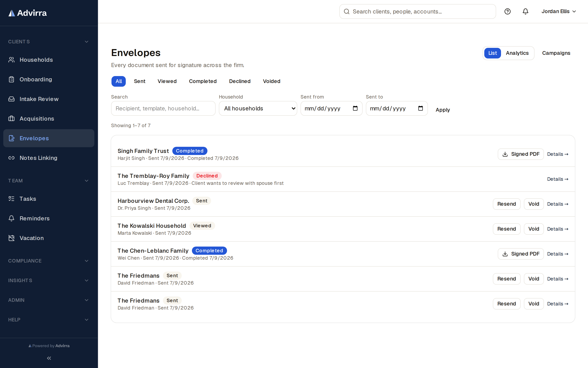Viewport: 588px width, 368px height.
Task: Open Sent from calendar picker icon
Action: pyautogui.click(x=355, y=108)
